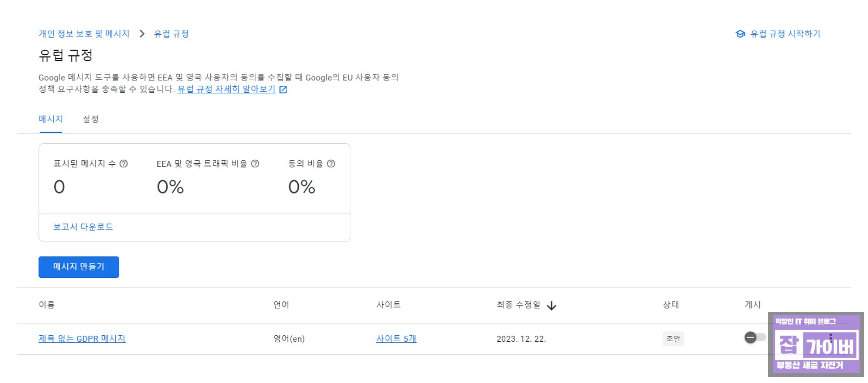Switch to 설정 tab

[x=91, y=119]
